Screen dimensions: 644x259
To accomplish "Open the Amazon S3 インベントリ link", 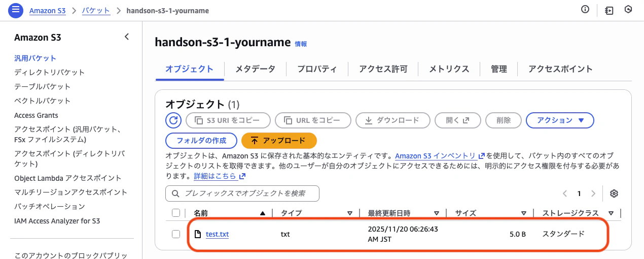I will [x=440, y=156].
